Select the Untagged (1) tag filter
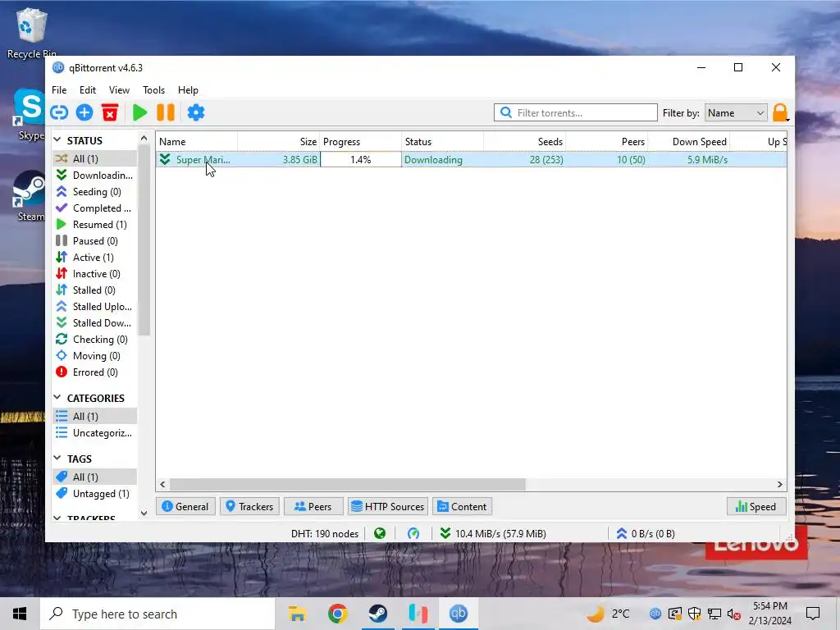Image resolution: width=840 pixels, height=630 pixels. click(95, 493)
